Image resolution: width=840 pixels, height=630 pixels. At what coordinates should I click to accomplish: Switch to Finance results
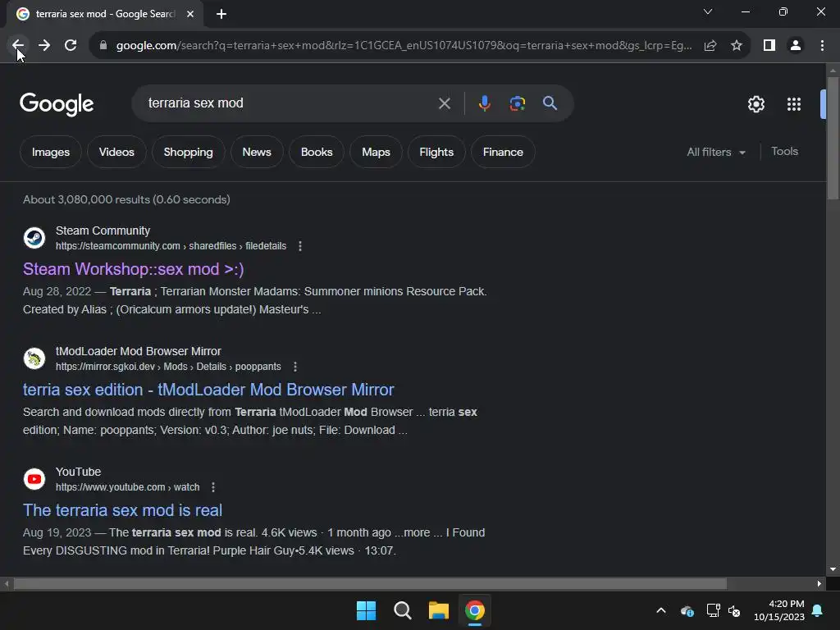click(x=503, y=152)
